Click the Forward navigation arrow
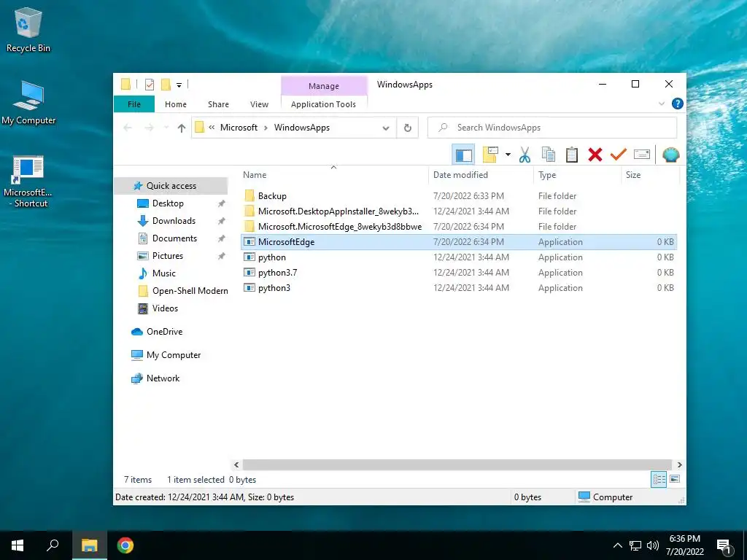The image size is (747, 560). pos(149,128)
